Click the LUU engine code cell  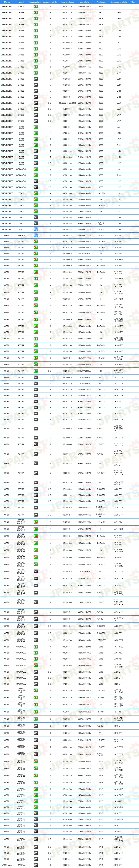coord(119,229)
